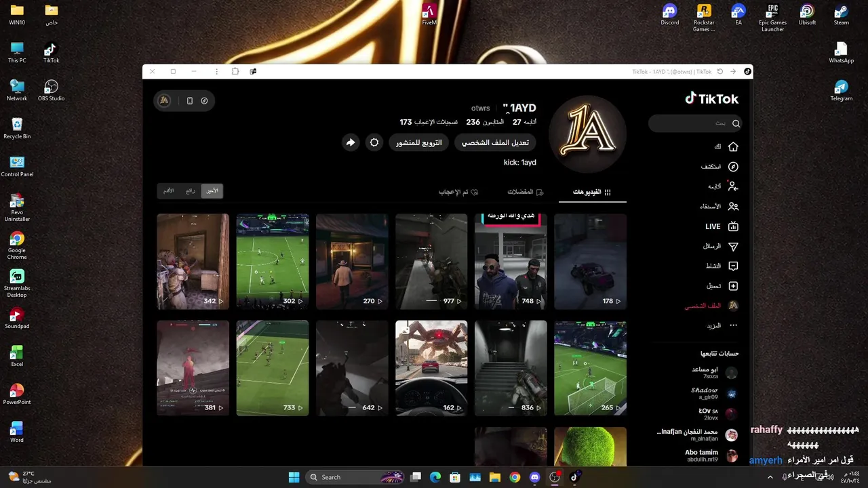Open the window's three-dot menu
This screenshot has width=868, height=488.
click(x=216, y=71)
